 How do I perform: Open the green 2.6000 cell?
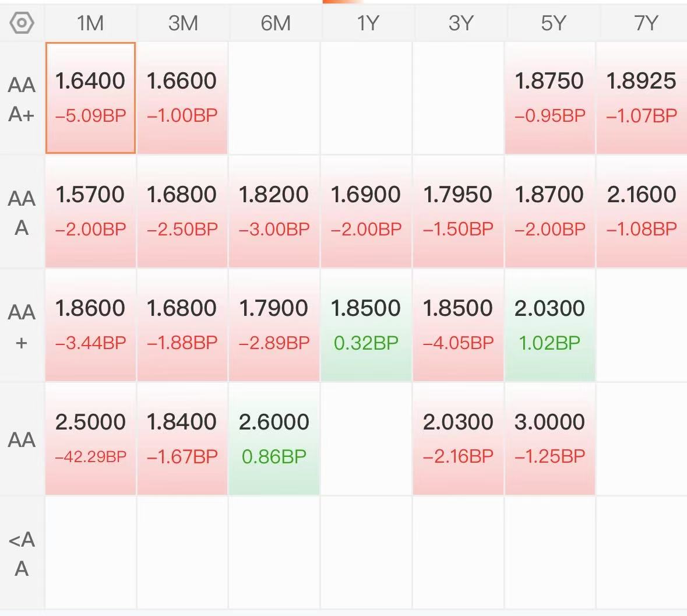[x=274, y=439]
